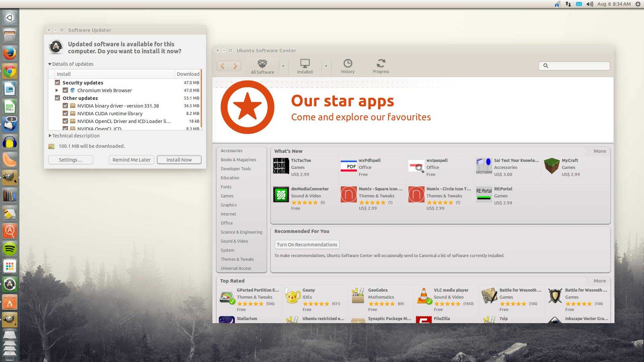This screenshot has height=362, width=644.
Task: Click Turn On Recommendations button
Action: 307,244
